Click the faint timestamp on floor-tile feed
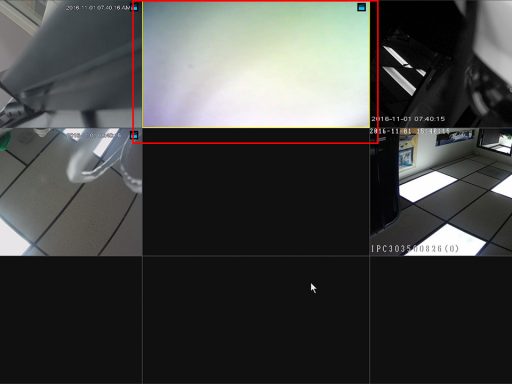This screenshot has width=512, height=384. 94,135
